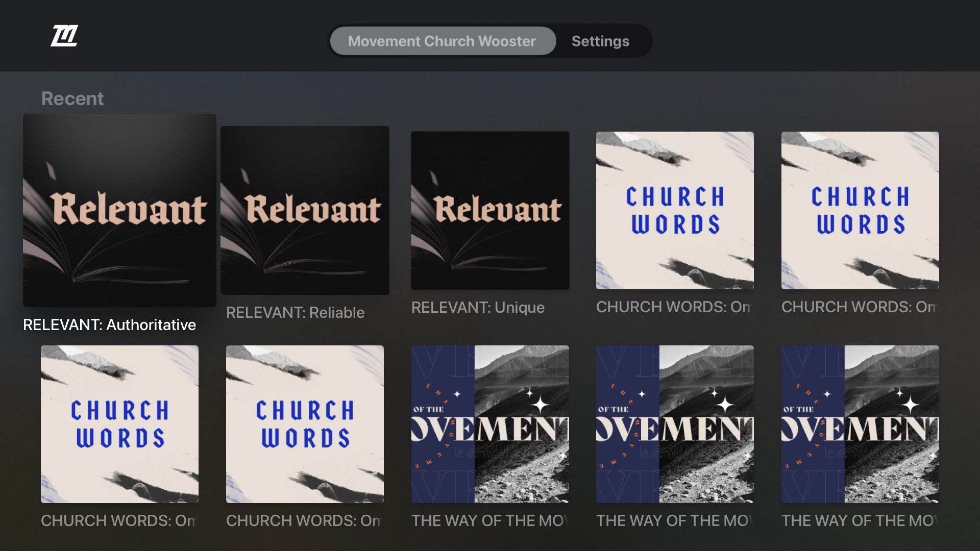The width and height of the screenshot is (980, 551).
Task: Open the last Way of the Movement thumbnail
Action: coord(860,424)
